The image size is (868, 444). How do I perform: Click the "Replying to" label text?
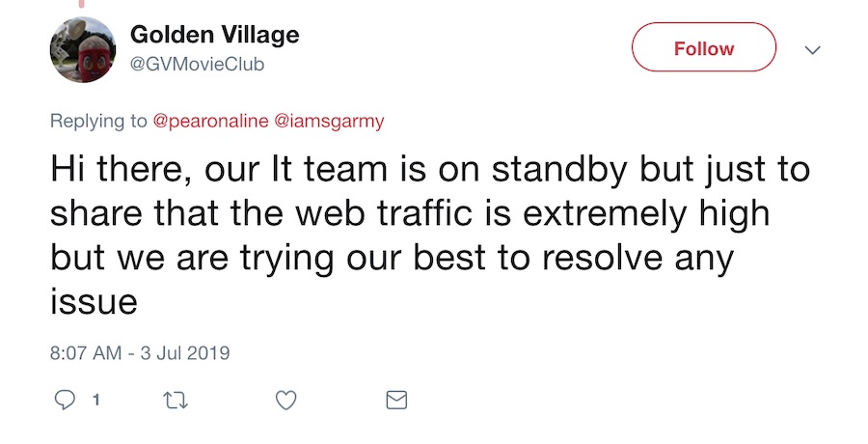(99, 122)
